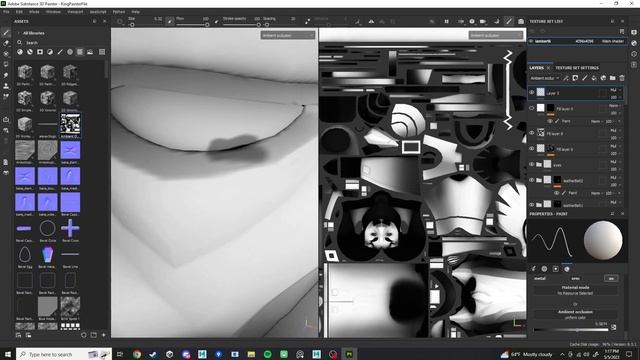Add paint layer brush icon in Layers

(x=585, y=78)
